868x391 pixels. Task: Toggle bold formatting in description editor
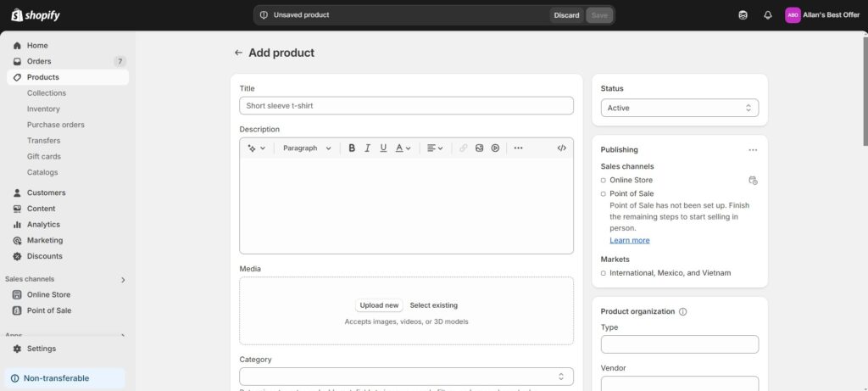click(x=352, y=148)
